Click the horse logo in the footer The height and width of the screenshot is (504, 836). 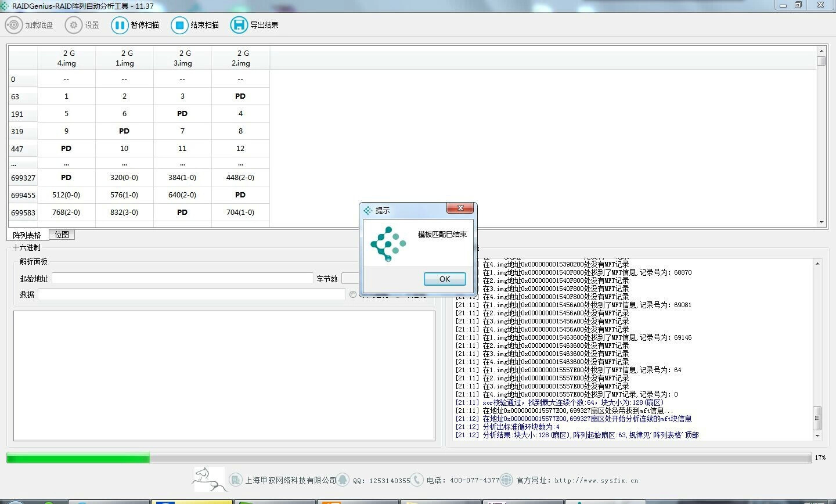click(x=209, y=480)
